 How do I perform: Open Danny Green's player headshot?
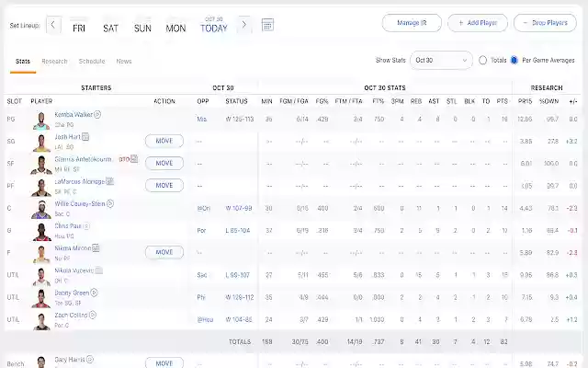40,298
